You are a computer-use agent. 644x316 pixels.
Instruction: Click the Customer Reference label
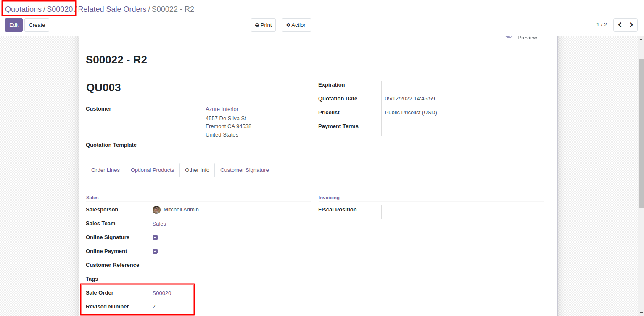pyautogui.click(x=112, y=265)
